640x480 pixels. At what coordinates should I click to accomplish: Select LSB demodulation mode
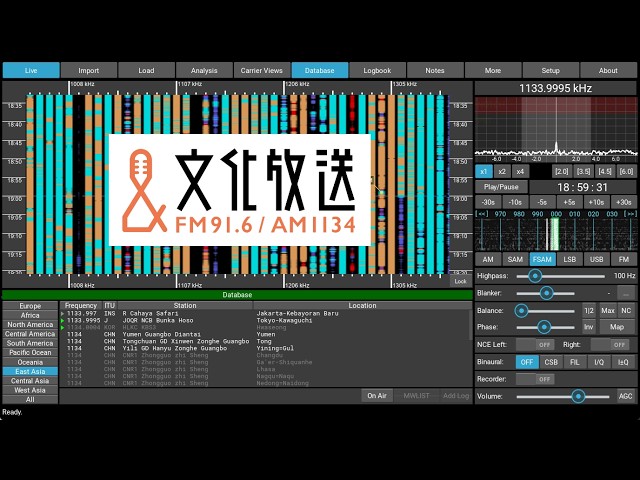point(569,259)
